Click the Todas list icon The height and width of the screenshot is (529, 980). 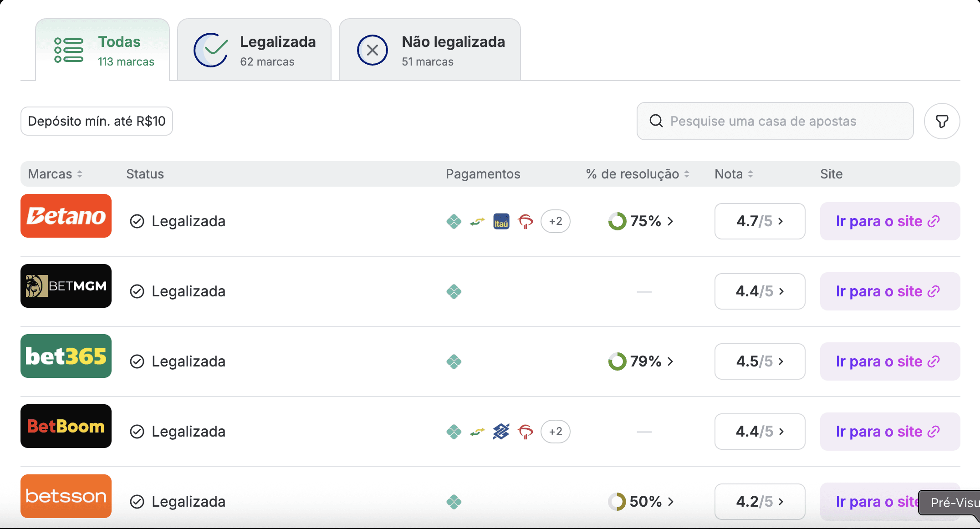click(x=69, y=50)
